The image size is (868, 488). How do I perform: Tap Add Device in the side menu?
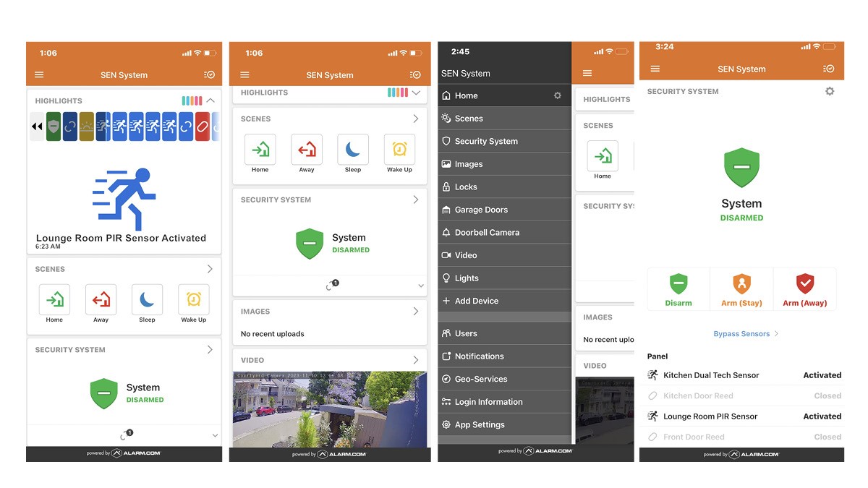pos(476,301)
